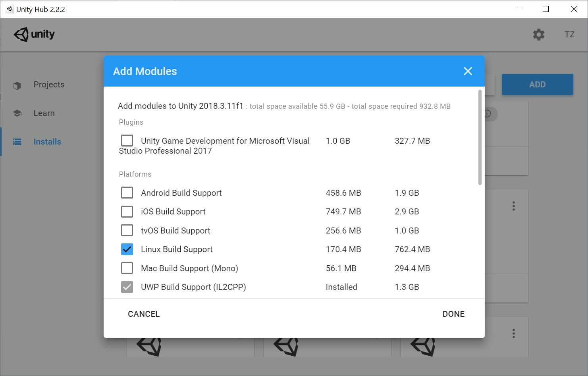The width and height of the screenshot is (588, 376).
Task: Select Mac Build Support (Mono) checkbox
Action: tap(127, 268)
